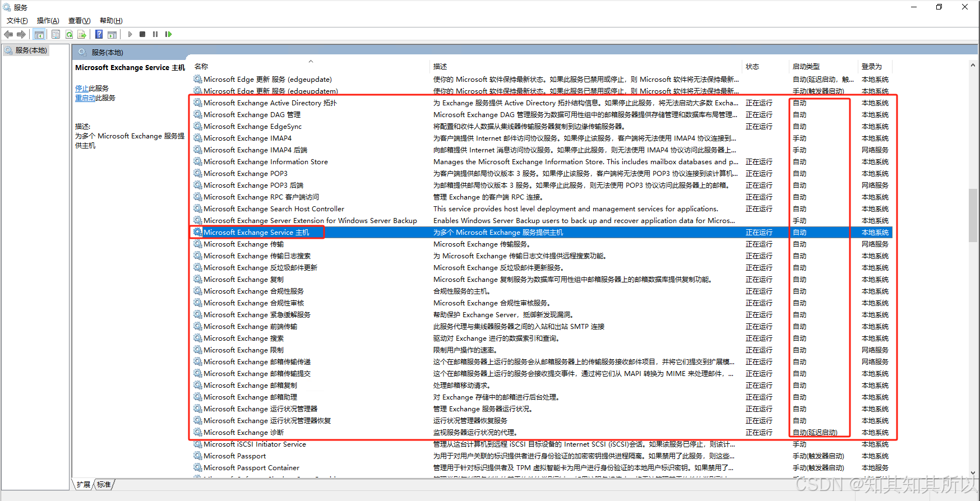Click the Stop Service square icon
Image resolution: width=980 pixels, height=501 pixels.
pyautogui.click(x=142, y=34)
